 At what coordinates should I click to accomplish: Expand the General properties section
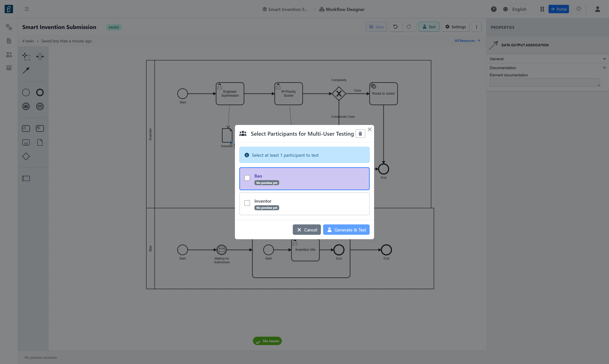(547, 59)
